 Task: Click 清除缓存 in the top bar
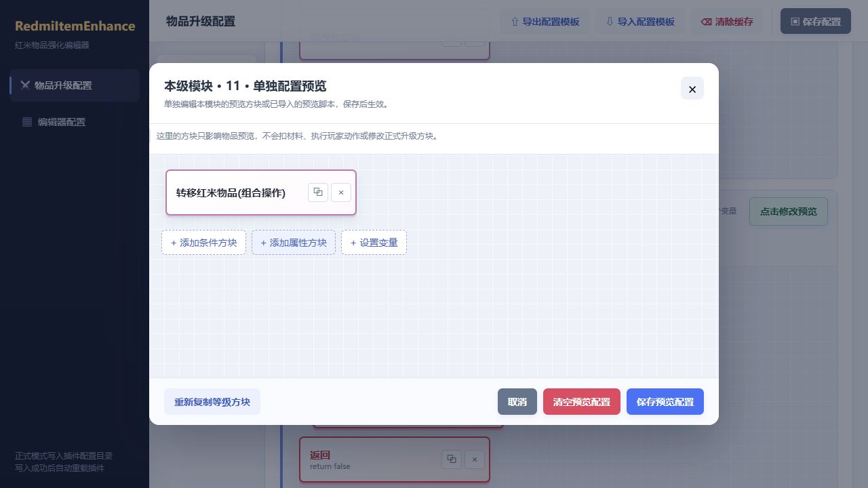(x=727, y=22)
